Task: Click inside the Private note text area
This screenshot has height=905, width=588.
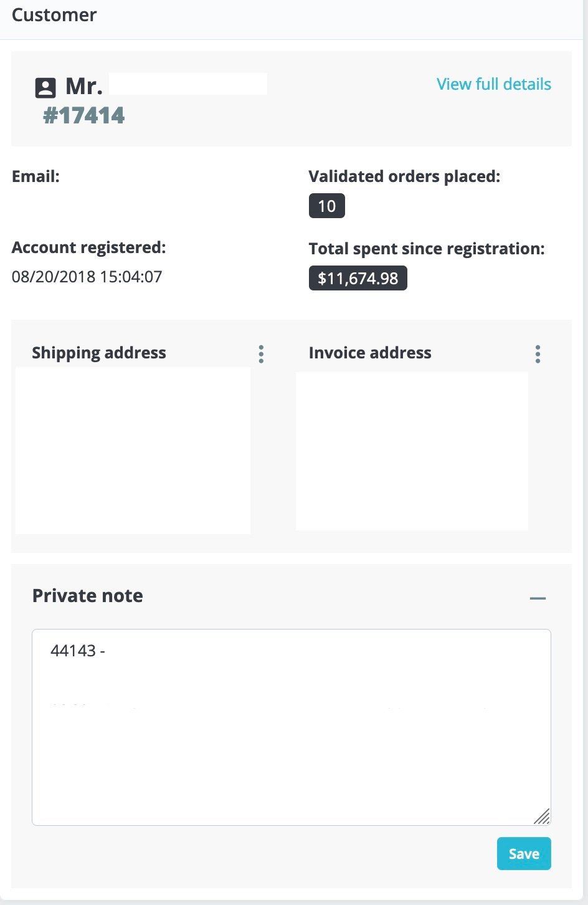Action: pyautogui.click(x=292, y=727)
